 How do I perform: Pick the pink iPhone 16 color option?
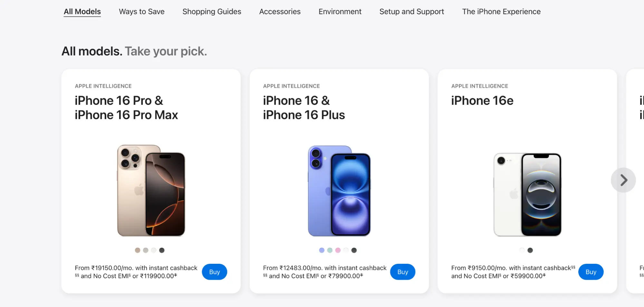pos(338,250)
